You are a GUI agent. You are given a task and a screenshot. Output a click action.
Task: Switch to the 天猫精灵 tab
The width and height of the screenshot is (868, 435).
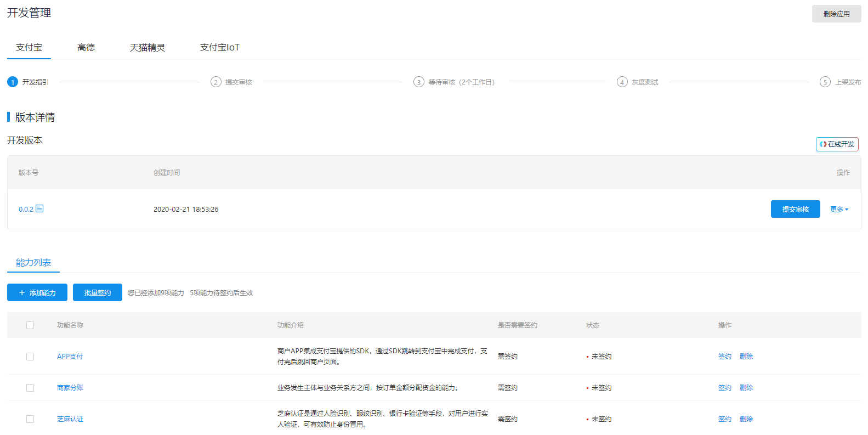147,48
